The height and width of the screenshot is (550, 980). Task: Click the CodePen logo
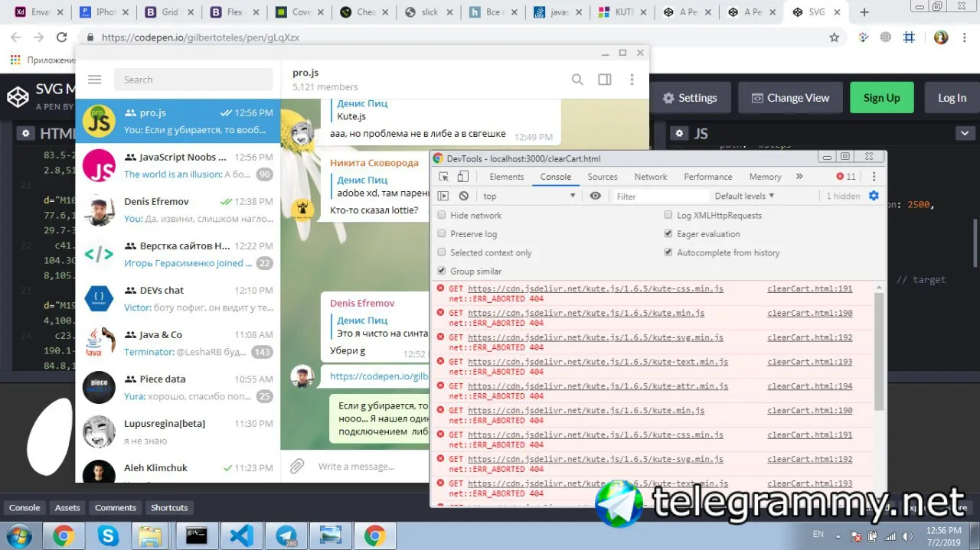(x=17, y=97)
